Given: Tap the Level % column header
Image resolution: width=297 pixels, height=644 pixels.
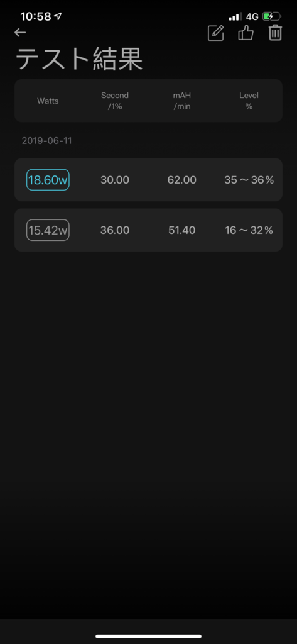Looking at the screenshot, I should click(x=249, y=101).
